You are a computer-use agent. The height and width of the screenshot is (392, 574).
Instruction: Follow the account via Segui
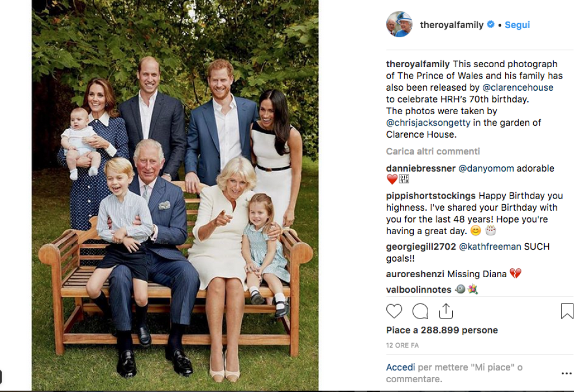517,25
